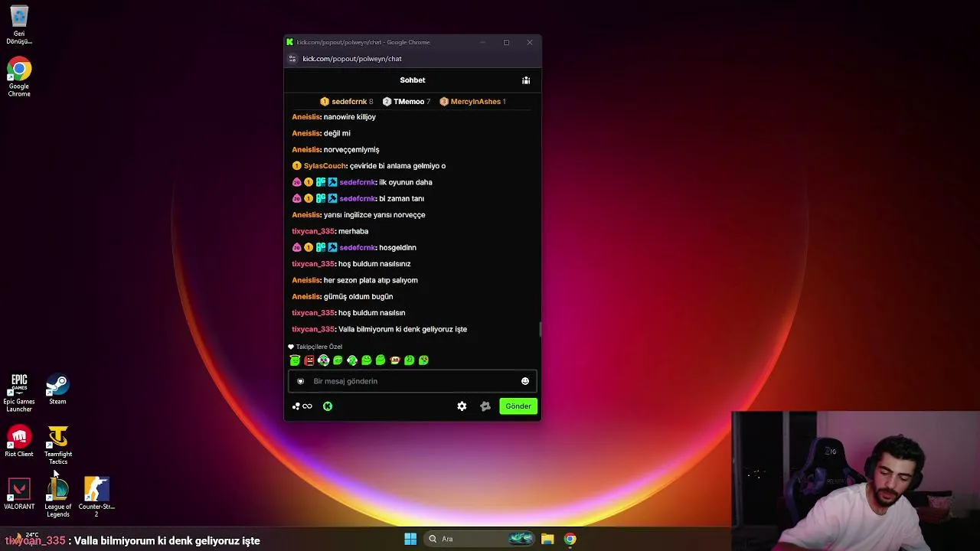980x551 pixels.
Task: Open the Recycle Bin desktop icon
Action: pyautogui.click(x=19, y=24)
